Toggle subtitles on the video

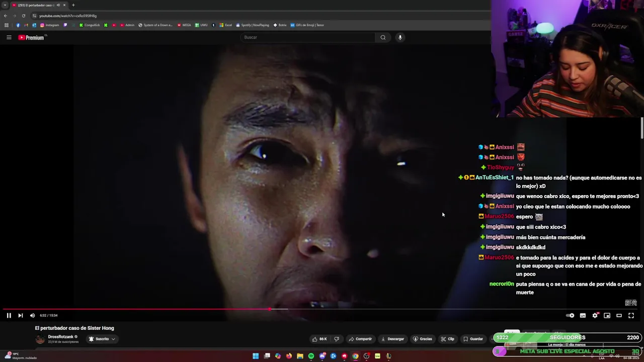coord(583,315)
